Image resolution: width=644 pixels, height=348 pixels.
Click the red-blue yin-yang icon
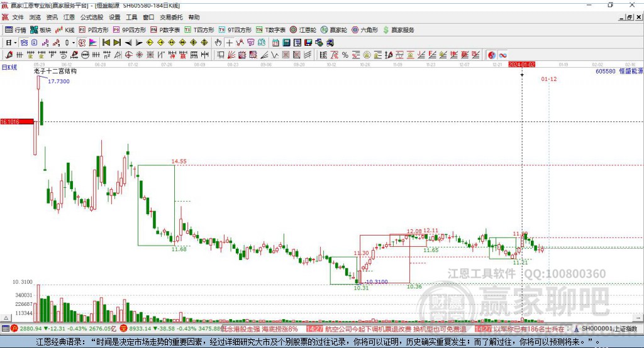492,55
